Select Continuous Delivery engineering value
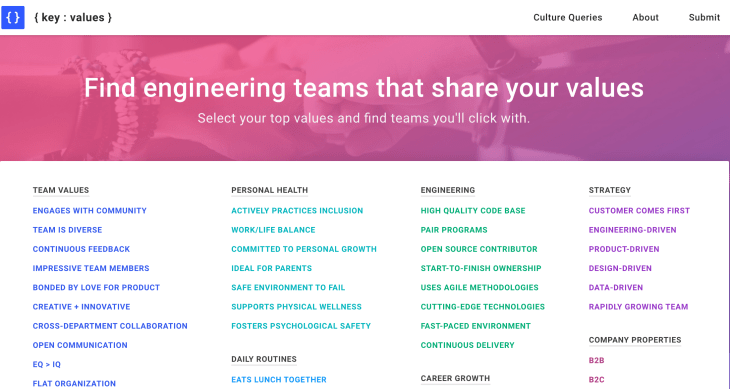This screenshot has height=389, width=730. (x=467, y=345)
